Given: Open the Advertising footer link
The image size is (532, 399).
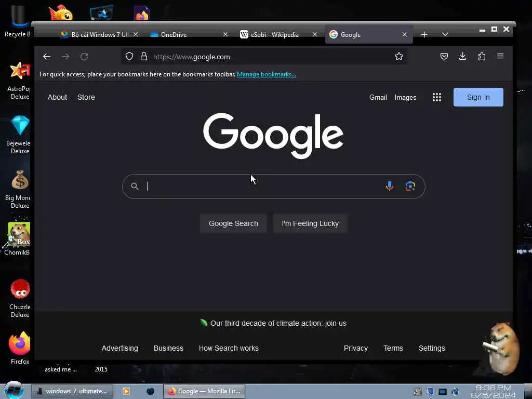Looking at the screenshot, I should pos(120,349).
